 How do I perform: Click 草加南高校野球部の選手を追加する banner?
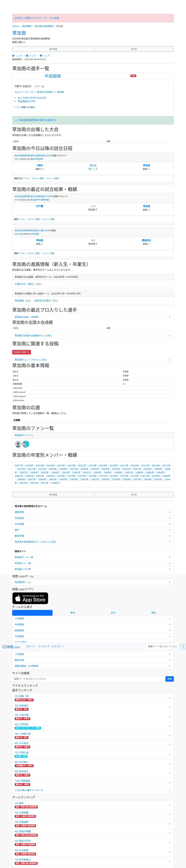pyautogui.click(x=93, y=120)
